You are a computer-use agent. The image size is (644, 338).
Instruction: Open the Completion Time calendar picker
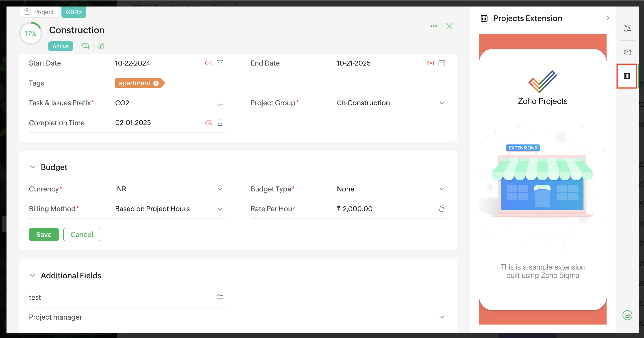coord(220,123)
